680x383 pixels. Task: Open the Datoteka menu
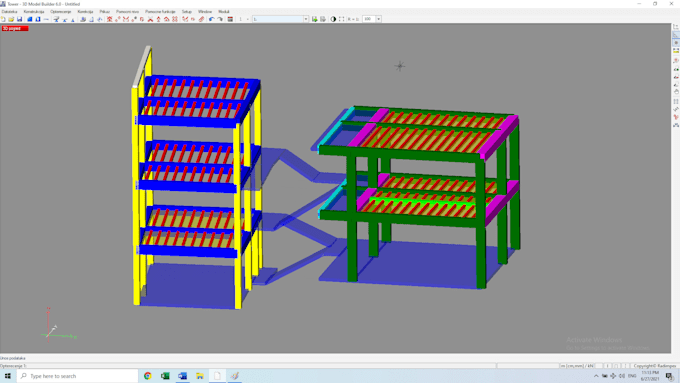(x=9, y=12)
